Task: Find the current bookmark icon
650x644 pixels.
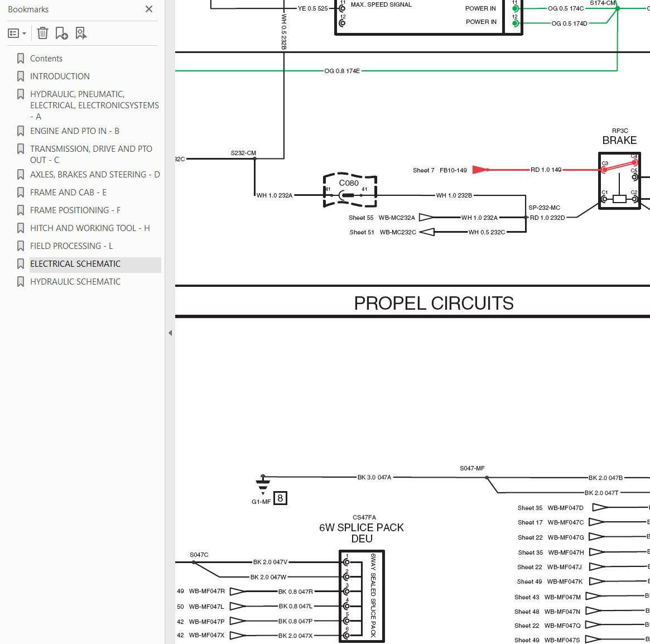Action: coord(81,33)
